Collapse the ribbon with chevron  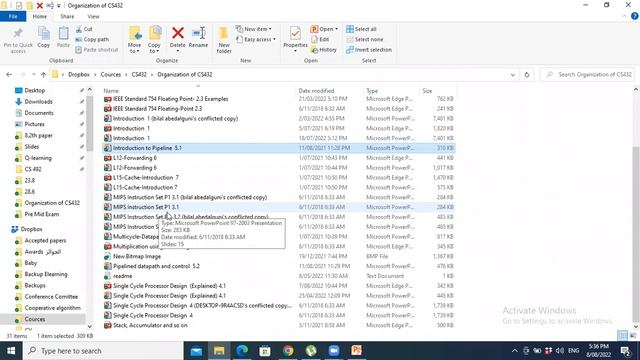[624, 16]
